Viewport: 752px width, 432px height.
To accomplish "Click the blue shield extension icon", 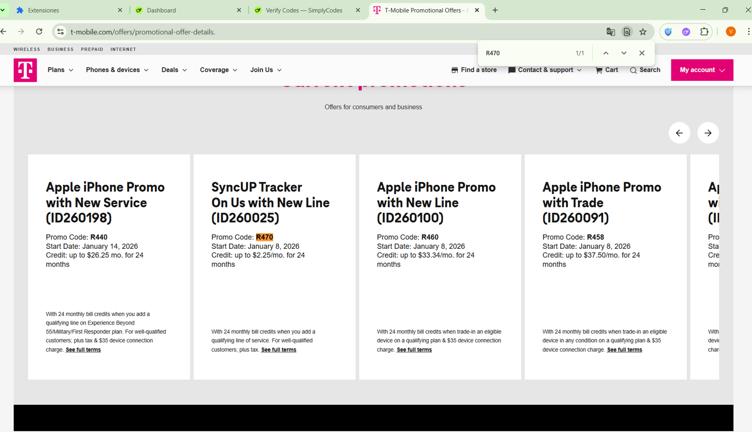I will click(x=668, y=32).
